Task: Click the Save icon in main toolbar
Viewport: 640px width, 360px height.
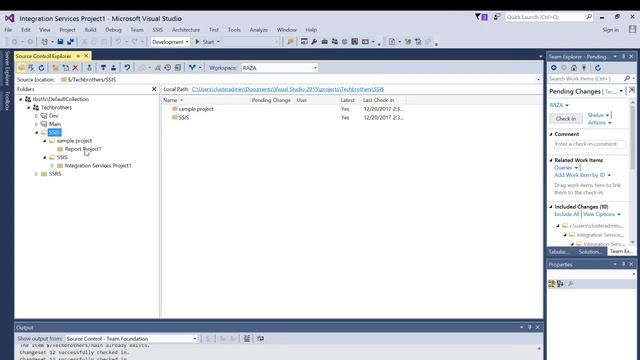Action: tap(60, 42)
